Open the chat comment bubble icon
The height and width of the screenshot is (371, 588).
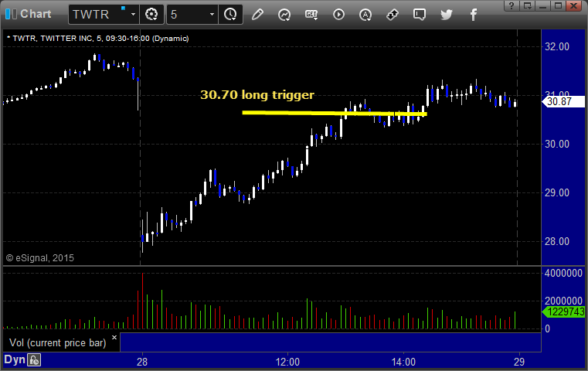[420, 15]
